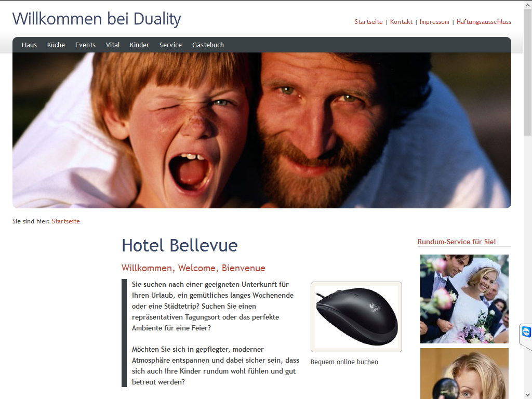Viewport: 532px width, 399px height.
Task: Click the computer mouse product image
Action: (x=356, y=317)
